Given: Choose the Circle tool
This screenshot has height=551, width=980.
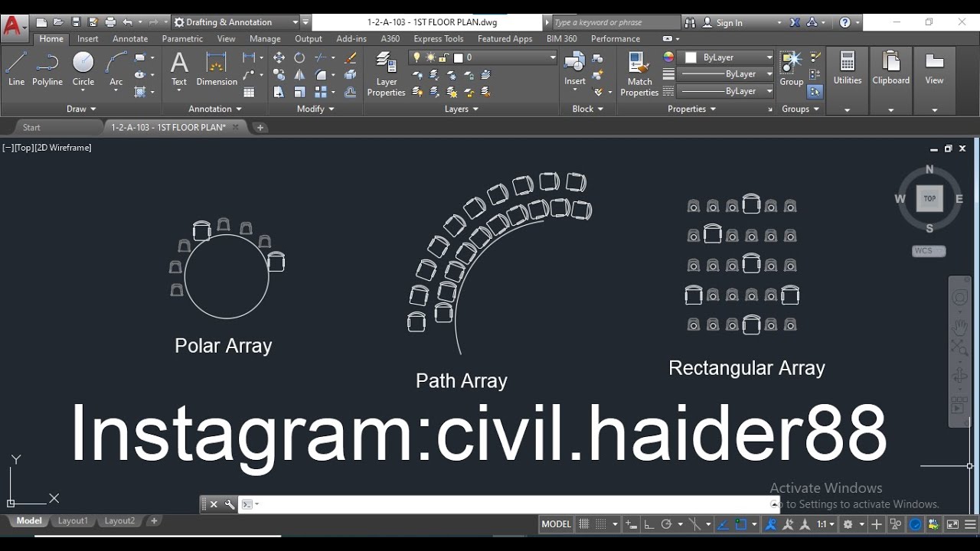Looking at the screenshot, I should [x=83, y=69].
